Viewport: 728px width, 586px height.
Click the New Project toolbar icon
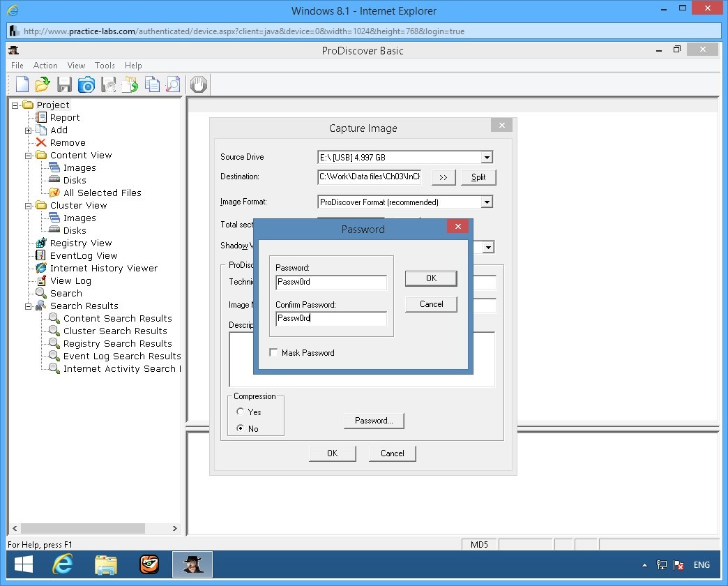(22, 84)
